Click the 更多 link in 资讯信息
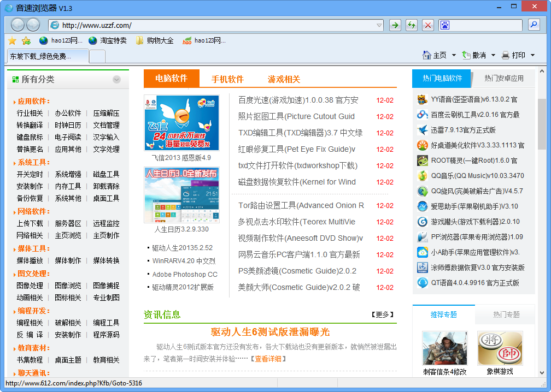551x392 pixels. (383, 314)
